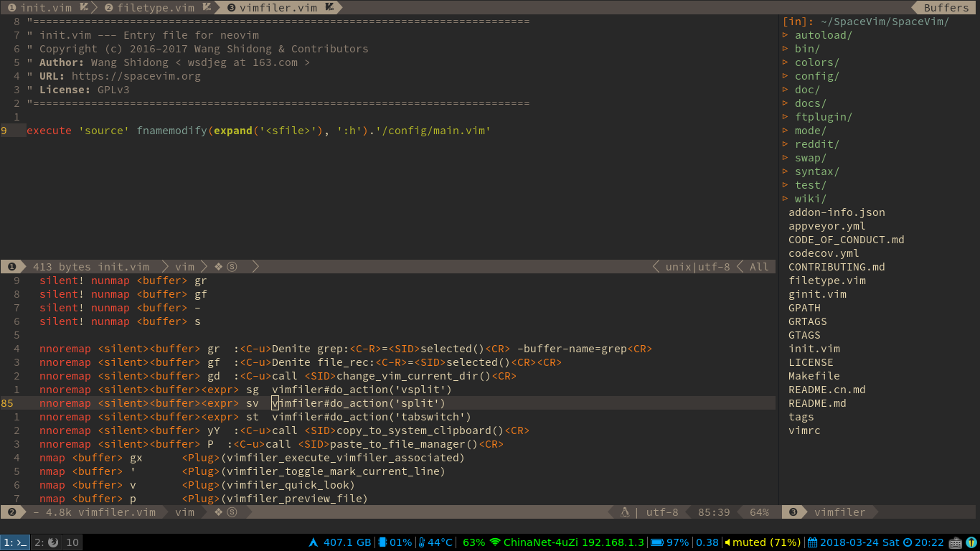Click workspace 10 in the taskbar
This screenshot has height=551, width=980.
[x=71, y=542]
